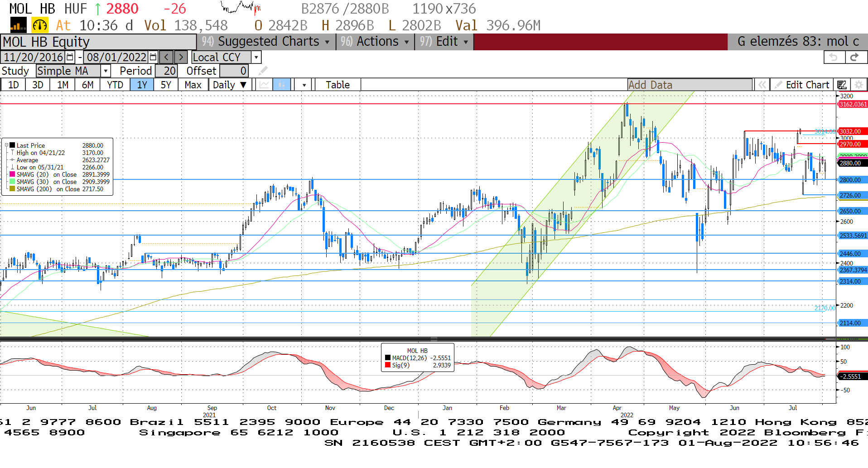The image size is (868, 468).
Task: Click the 2650.00 price level label
Action: click(853, 211)
